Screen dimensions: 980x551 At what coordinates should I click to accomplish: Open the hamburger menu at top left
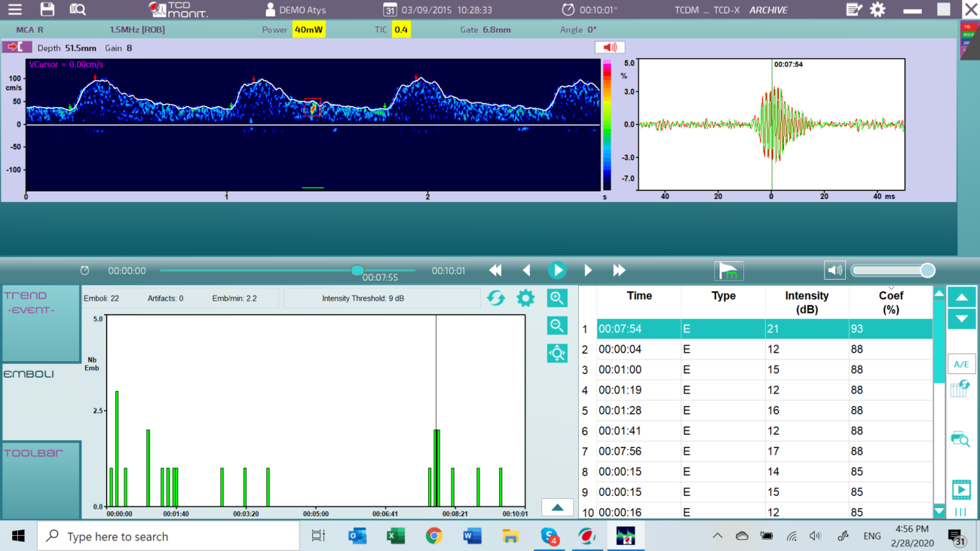14,10
